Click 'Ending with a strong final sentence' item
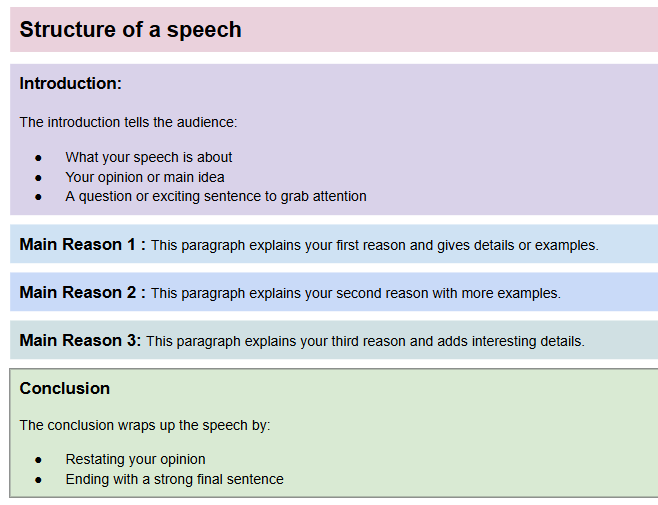 (x=175, y=479)
